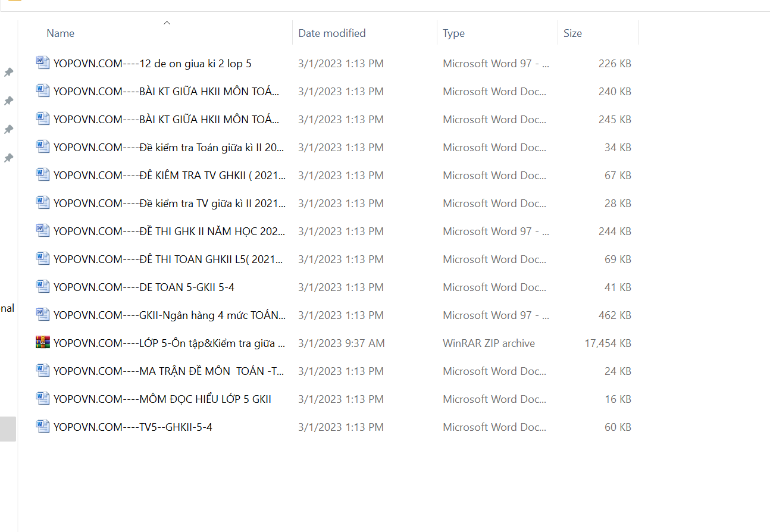Click the sort direction arrow above Name
The width and height of the screenshot is (770, 532).
tap(167, 23)
